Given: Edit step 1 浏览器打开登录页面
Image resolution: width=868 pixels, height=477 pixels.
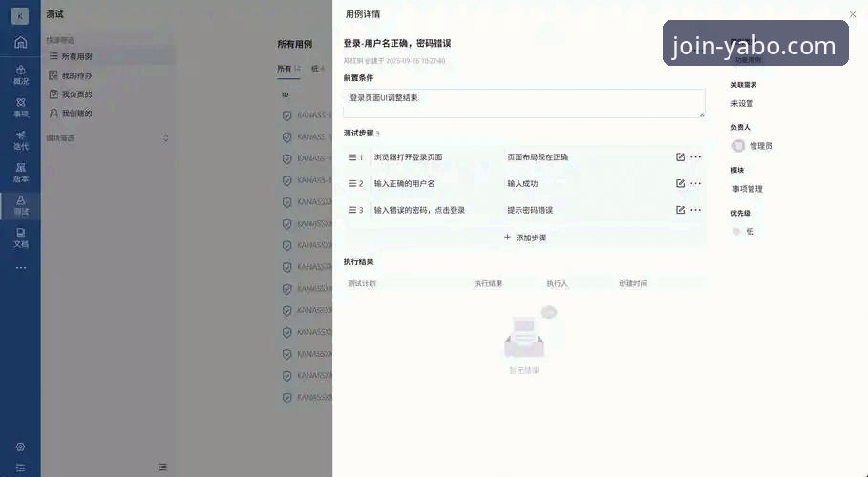Looking at the screenshot, I should pos(680,157).
